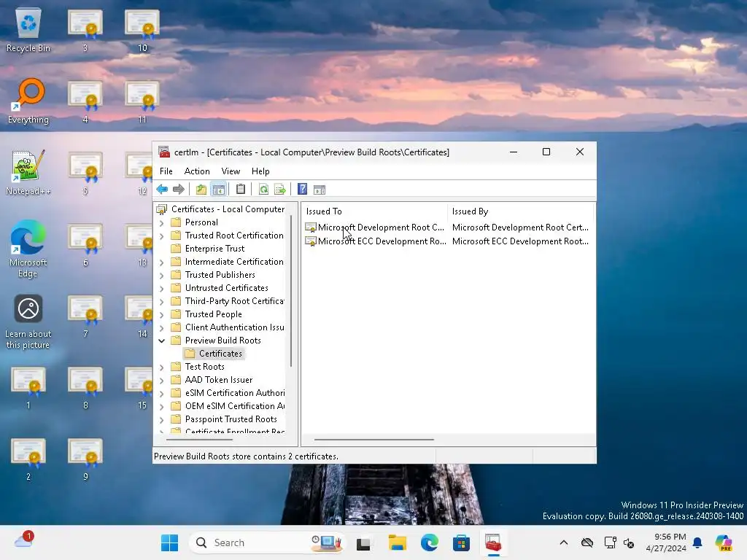The height and width of the screenshot is (560, 747).
Task: Click the tree pane vertical scrollbar
Action: (290, 290)
